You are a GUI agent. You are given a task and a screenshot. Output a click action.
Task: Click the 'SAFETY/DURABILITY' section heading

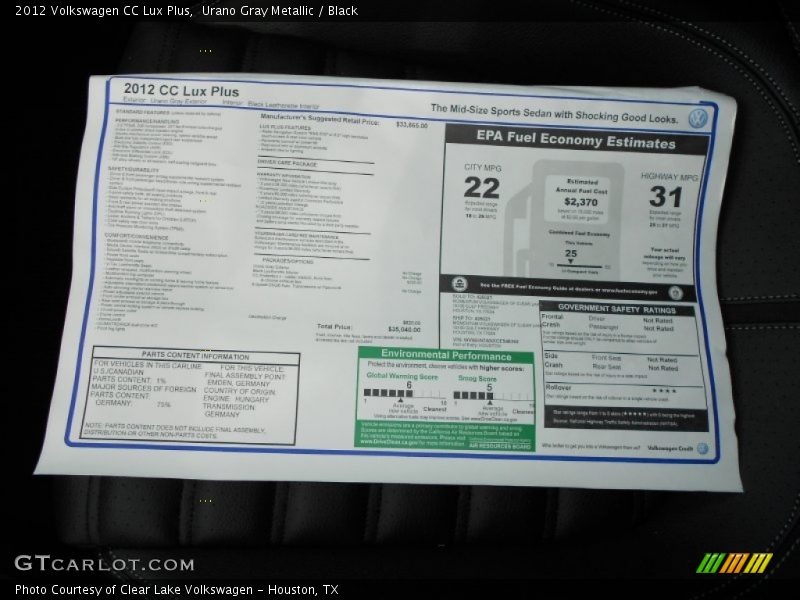click(133, 169)
